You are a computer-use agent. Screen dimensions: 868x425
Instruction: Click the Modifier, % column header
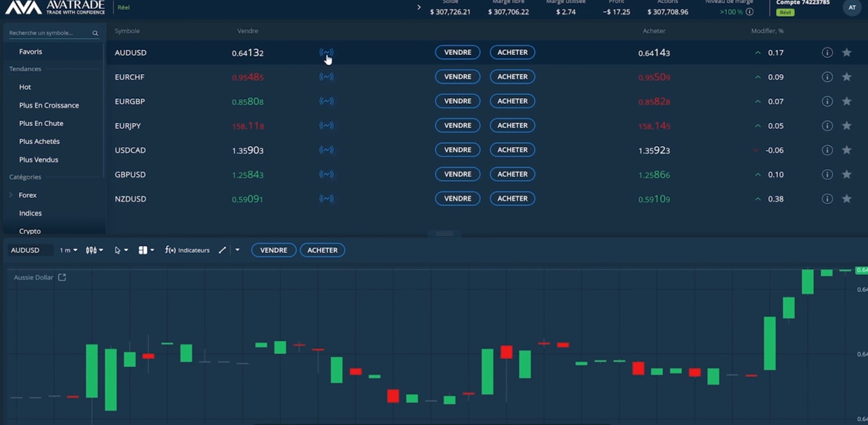coord(767,31)
